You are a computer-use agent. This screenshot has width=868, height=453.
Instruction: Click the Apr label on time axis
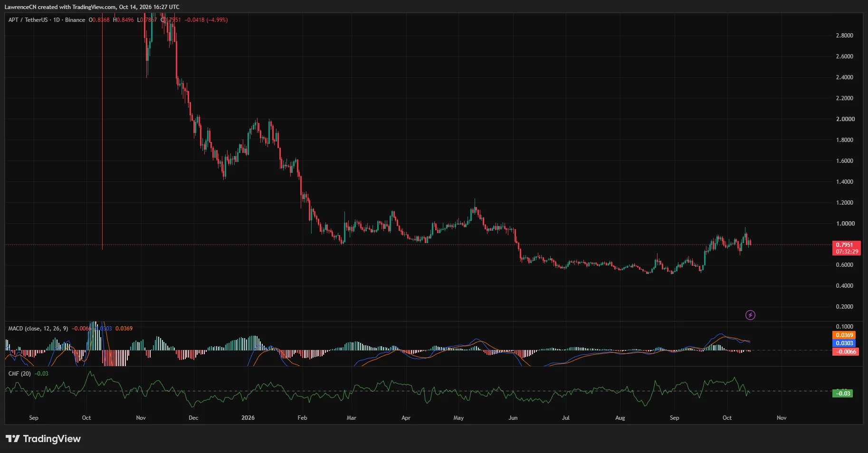coord(406,418)
